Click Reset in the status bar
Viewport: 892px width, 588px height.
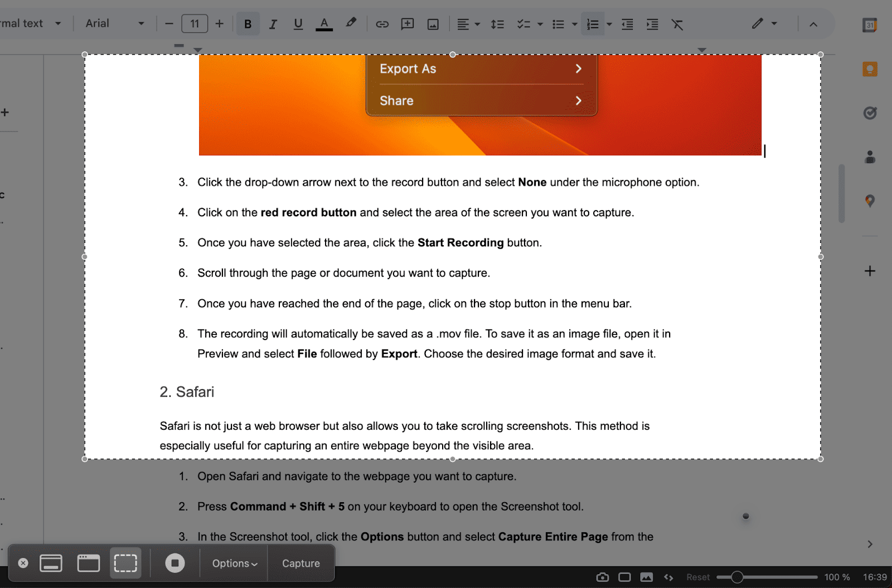click(697, 577)
